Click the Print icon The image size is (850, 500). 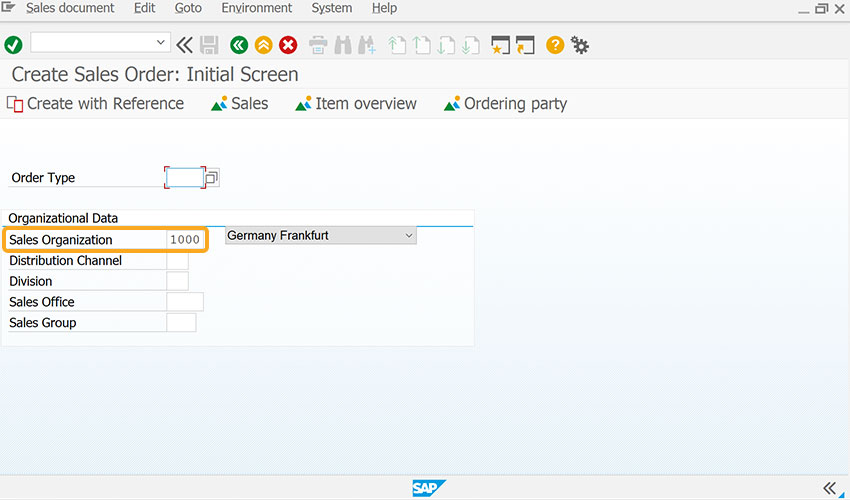pos(318,45)
